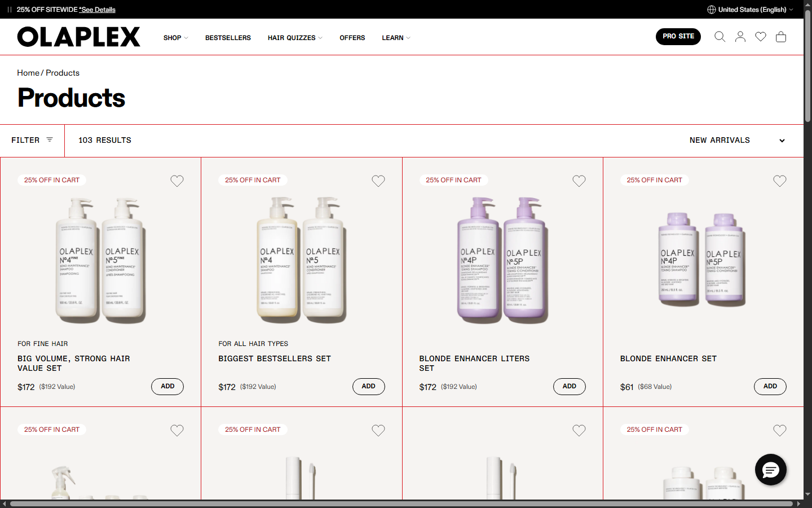Open Biggest Bestsellers Set title
Screen dimensions: 812x508
click(x=275, y=358)
